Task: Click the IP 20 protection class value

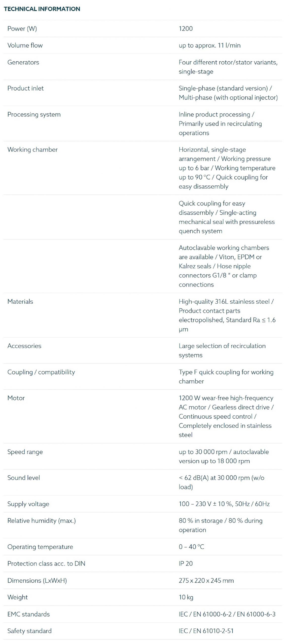Action: [x=186, y=563]
